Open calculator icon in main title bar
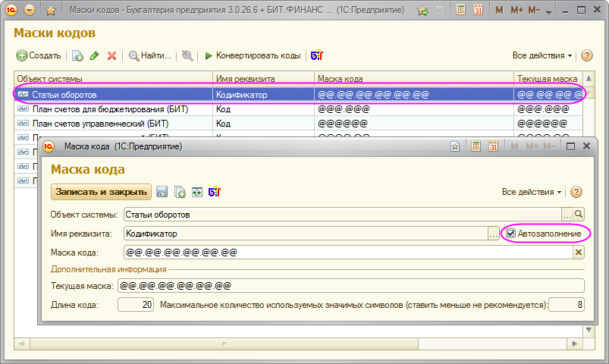This screenshot has width=609, height=364. click(x=460, y=10)
